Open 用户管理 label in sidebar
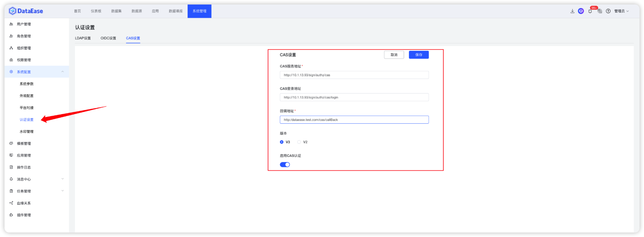The width and height of the screenshot is (644, 237). (24, 24)
